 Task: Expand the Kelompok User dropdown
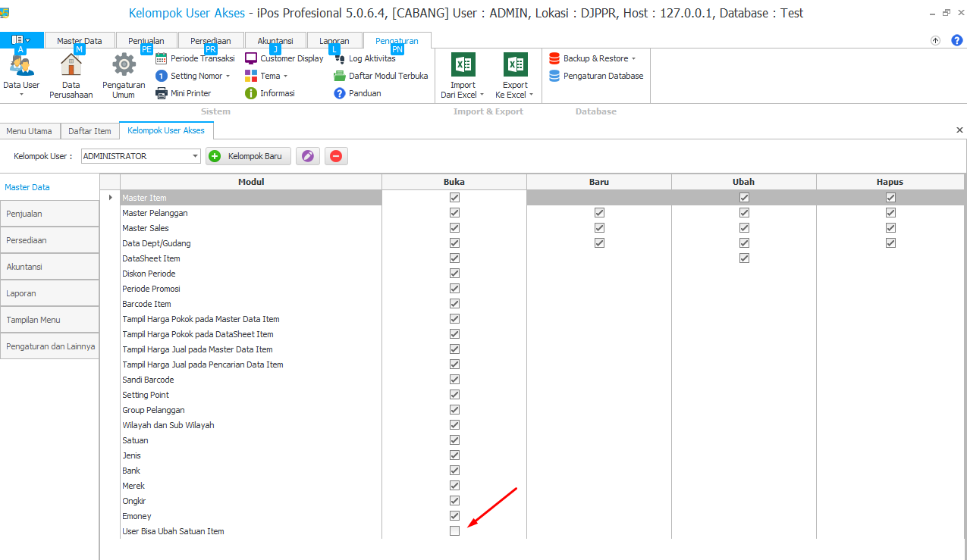click(195, 156)
